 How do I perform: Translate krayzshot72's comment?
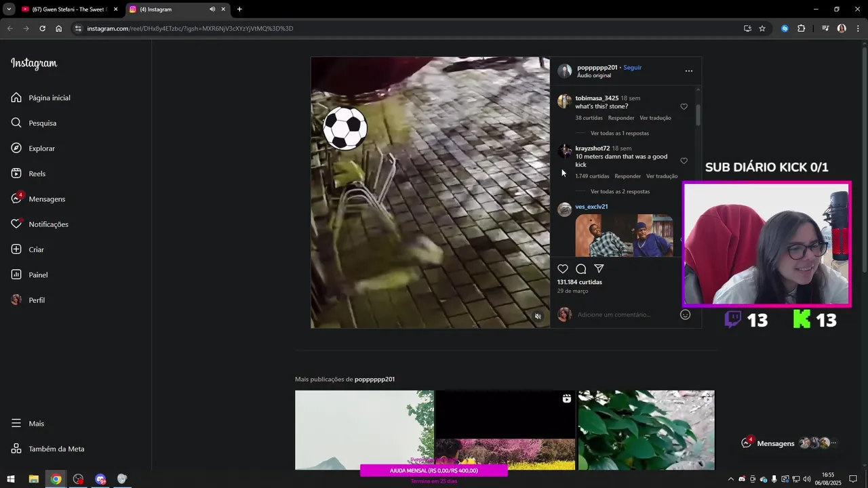[x=662, y=176]
